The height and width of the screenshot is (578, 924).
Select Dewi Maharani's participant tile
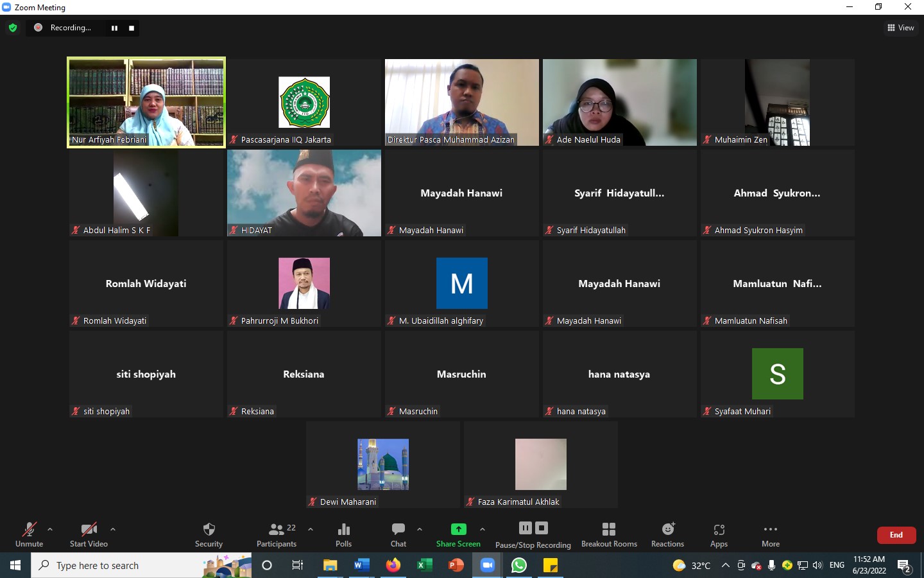click(383, 464)
